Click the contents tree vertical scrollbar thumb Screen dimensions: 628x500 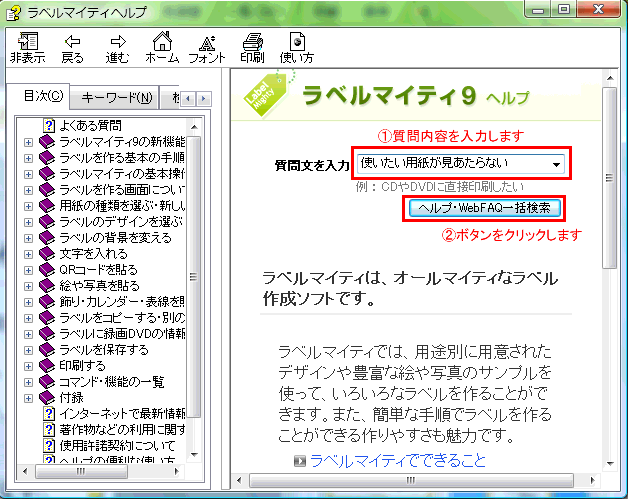pos(194,276)
